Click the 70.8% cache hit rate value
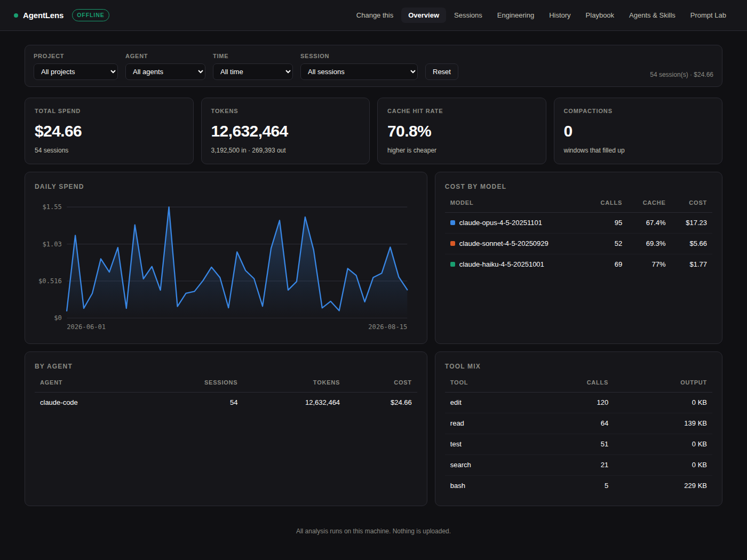Viewport: 747px width, 560px height. coord(409,131)
